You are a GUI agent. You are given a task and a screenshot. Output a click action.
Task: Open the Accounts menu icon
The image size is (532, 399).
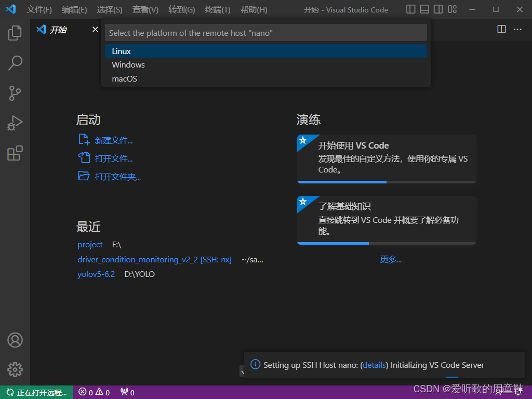(15, 340)
